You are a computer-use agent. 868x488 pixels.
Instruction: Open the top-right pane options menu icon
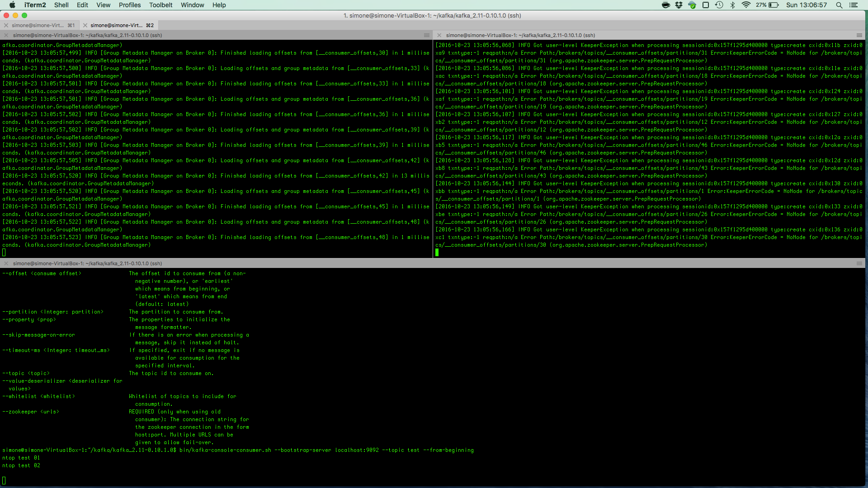pos(859,35)
